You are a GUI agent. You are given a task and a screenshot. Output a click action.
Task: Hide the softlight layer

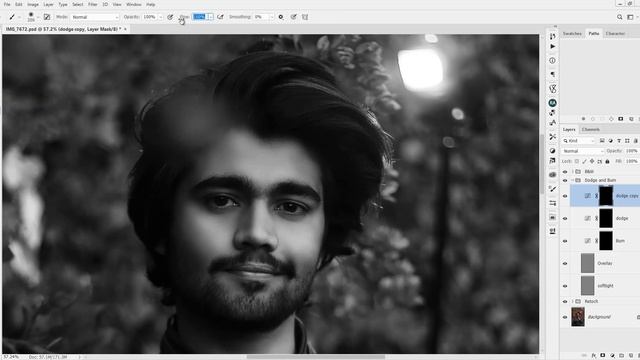pos(565,286)
